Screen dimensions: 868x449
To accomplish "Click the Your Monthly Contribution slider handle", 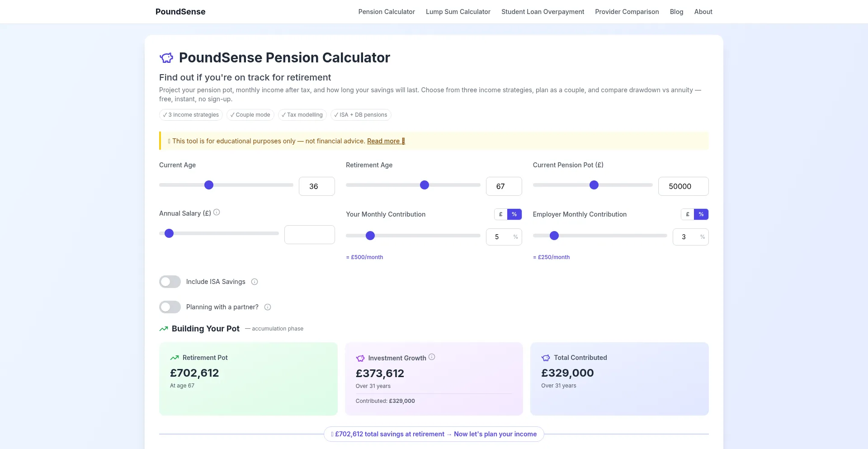I will click(x=370, y=236).
